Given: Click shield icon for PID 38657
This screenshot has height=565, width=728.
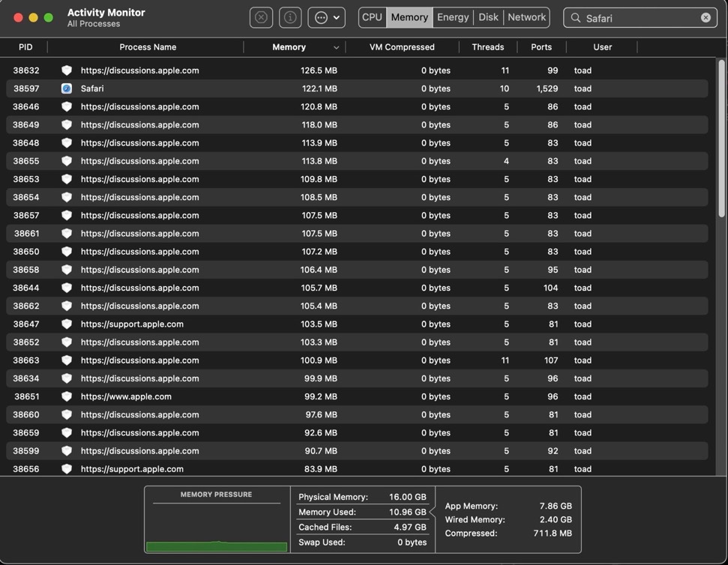Looking at the screenshot, I should coord(67,215).
